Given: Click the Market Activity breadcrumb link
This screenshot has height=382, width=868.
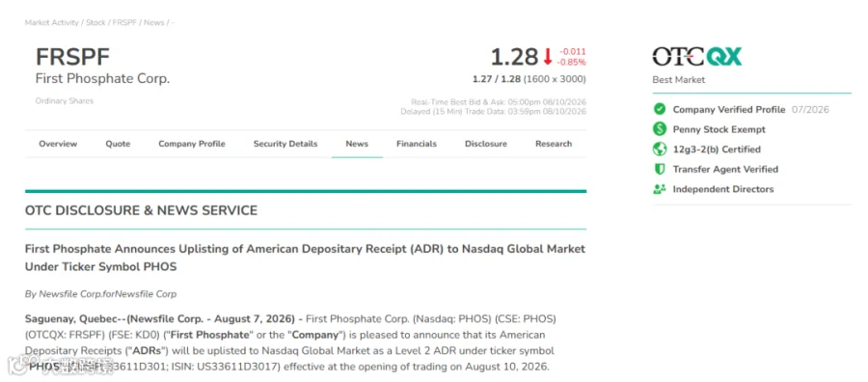Looking at the screenshot, I should pos(53,23).
